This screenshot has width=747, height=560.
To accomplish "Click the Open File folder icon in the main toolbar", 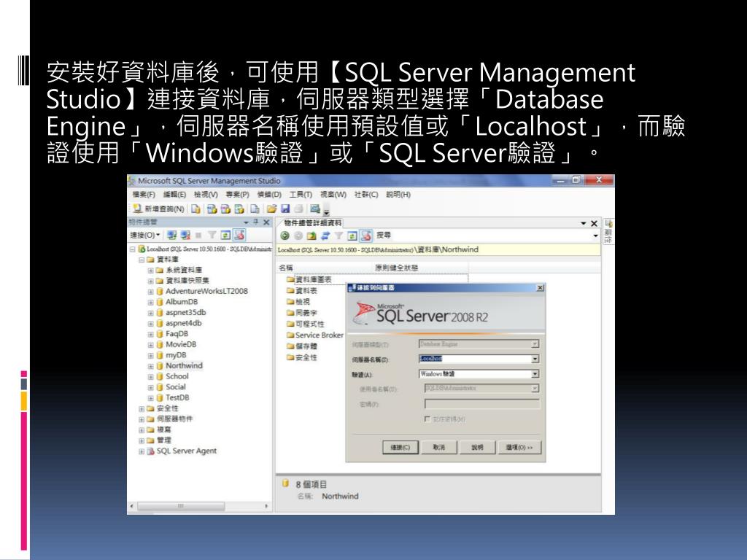I will coord(271,209).
